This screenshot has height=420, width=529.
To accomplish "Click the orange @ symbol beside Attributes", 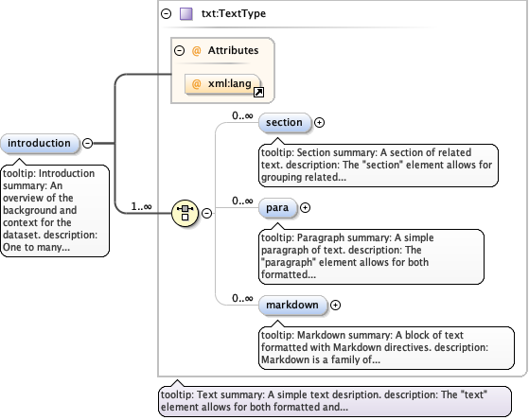I will [x=196, y=50].
